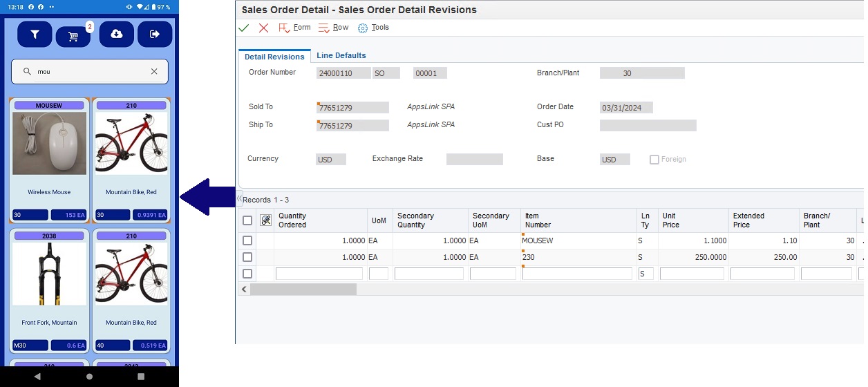Click the magnifier icon in the search bar
Viewport: 868px width, 387px height.
click(x=28, y=71)
